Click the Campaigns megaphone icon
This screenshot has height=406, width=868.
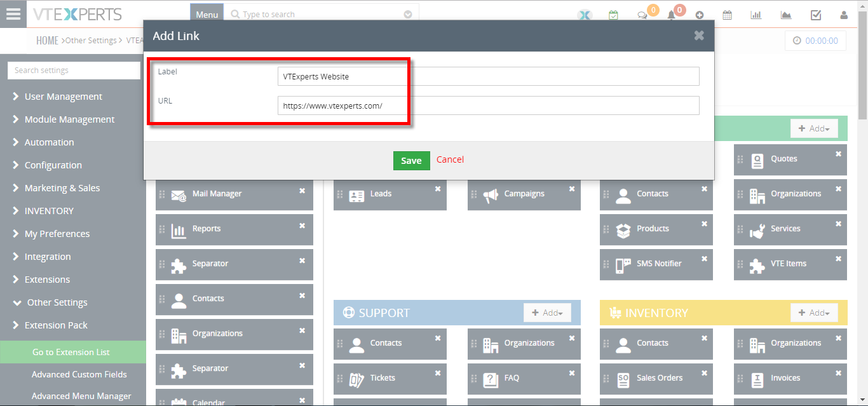click(491, 194)
